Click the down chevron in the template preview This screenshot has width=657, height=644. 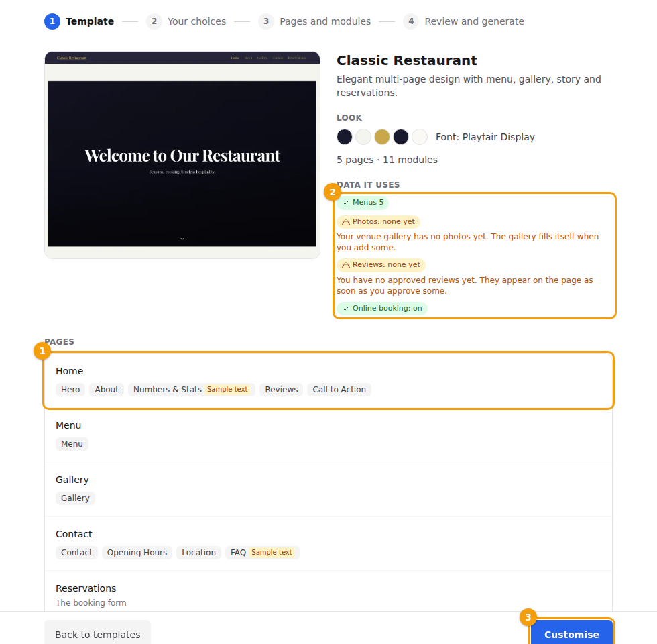[x=182, y=239]
